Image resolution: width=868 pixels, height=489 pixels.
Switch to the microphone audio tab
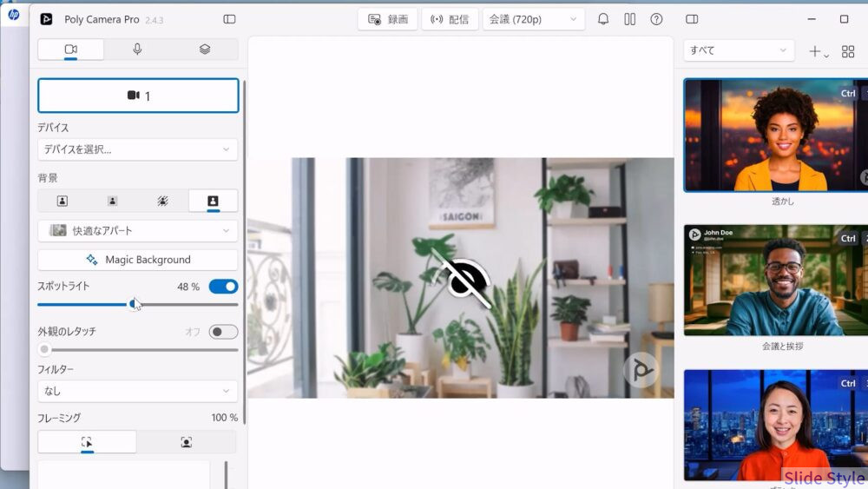point(137,50)
